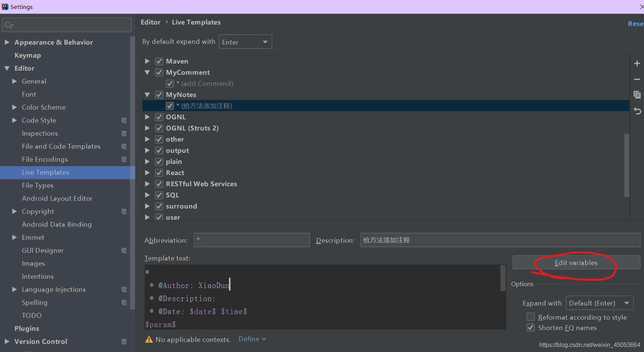Select the surround template group row
The image size is (644, 352).
[x=386, y=206]
